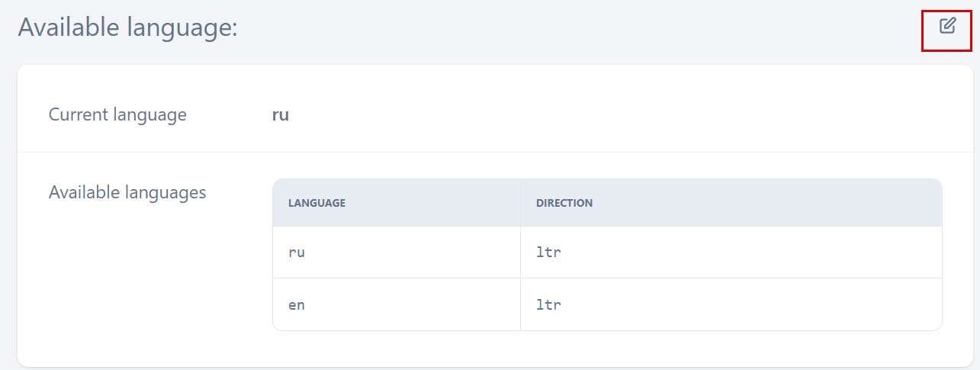Click the LANGUAGE column header
Viewport: 980px width, 370px height.
pyautogui.click(x=316, y=203)
